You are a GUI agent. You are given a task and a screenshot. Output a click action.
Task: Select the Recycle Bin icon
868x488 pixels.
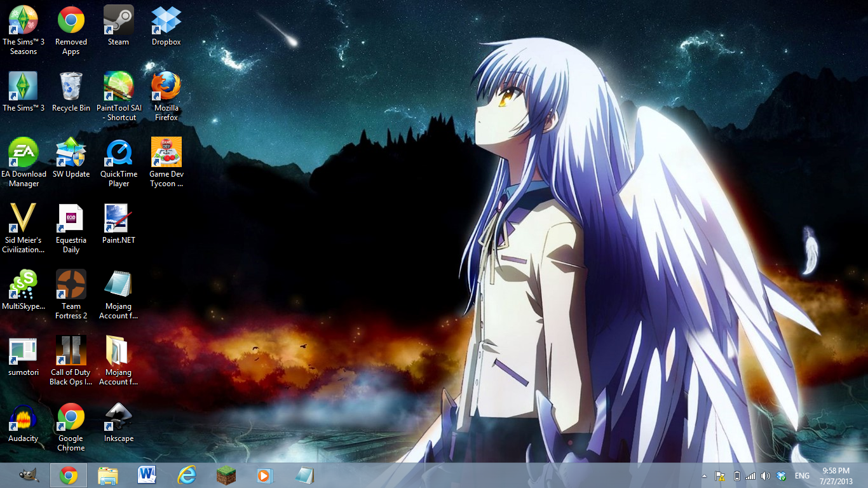tap(71, 91)
